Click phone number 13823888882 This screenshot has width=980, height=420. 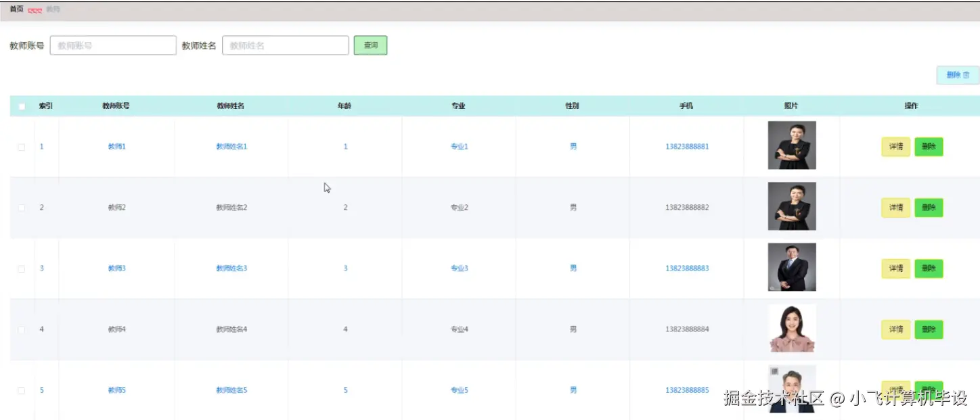(x=687, y=208)
